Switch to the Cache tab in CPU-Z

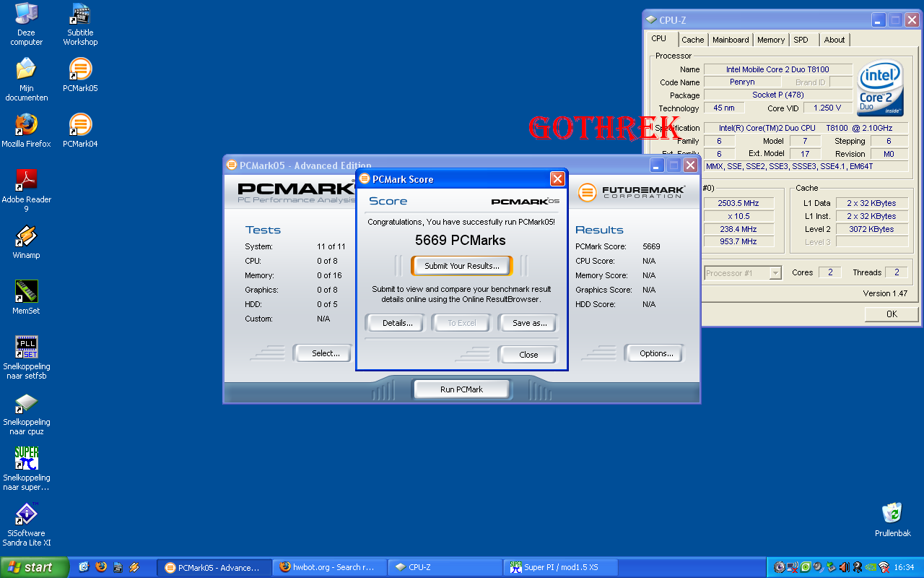692,40
